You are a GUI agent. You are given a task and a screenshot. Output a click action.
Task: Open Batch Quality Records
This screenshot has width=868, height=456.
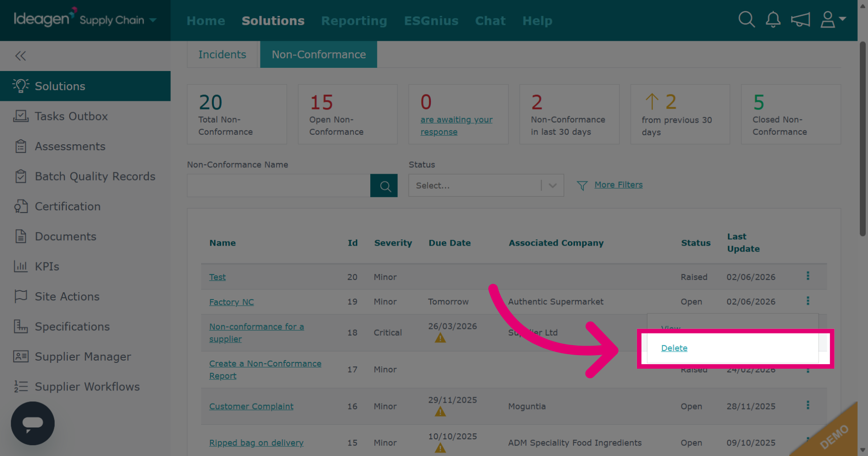85,176
